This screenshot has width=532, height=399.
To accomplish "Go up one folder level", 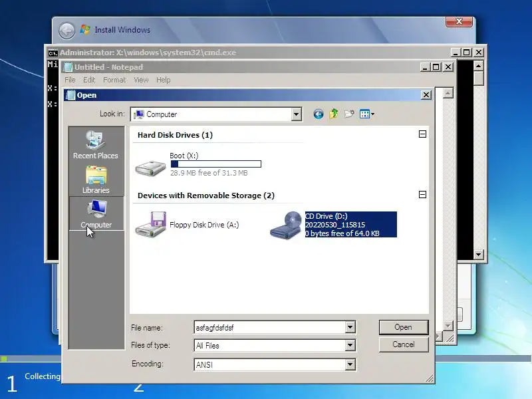I will [334, 114].
